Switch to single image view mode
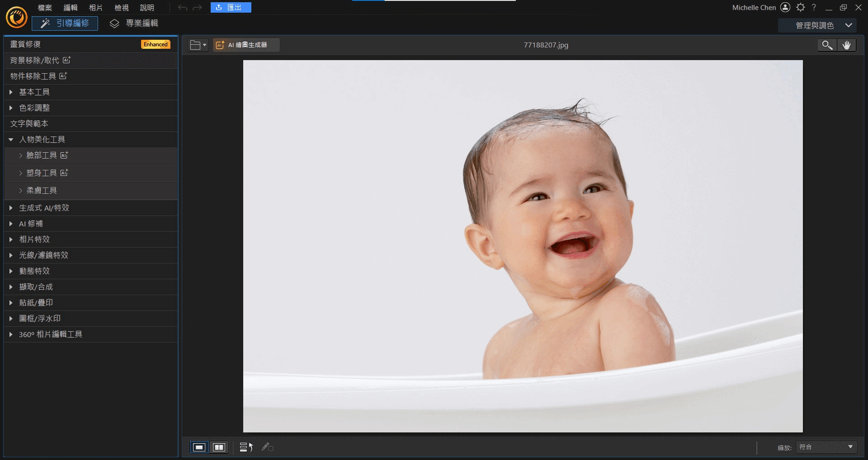Viewport: 868px width, 460px height. [x=199, y=447]
